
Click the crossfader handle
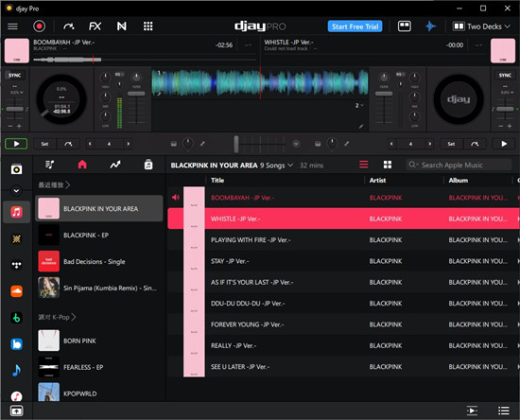coord(236,144)
